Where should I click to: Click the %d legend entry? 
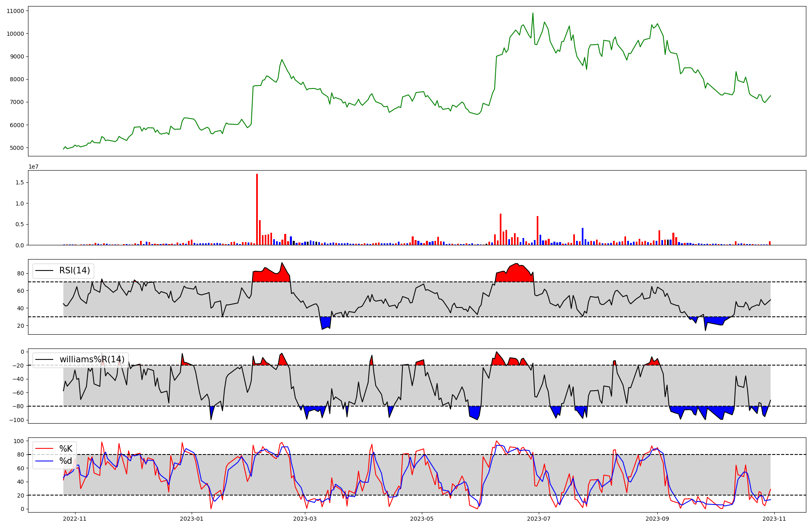66,461
